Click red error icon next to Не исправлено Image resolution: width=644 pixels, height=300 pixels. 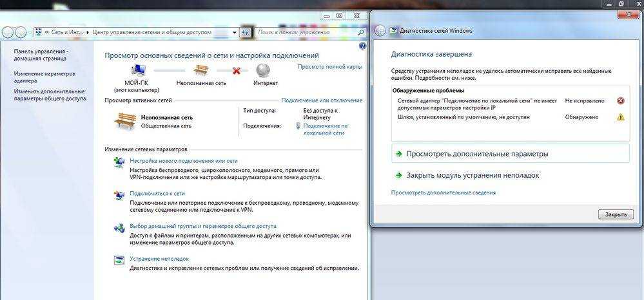[621, 100]
